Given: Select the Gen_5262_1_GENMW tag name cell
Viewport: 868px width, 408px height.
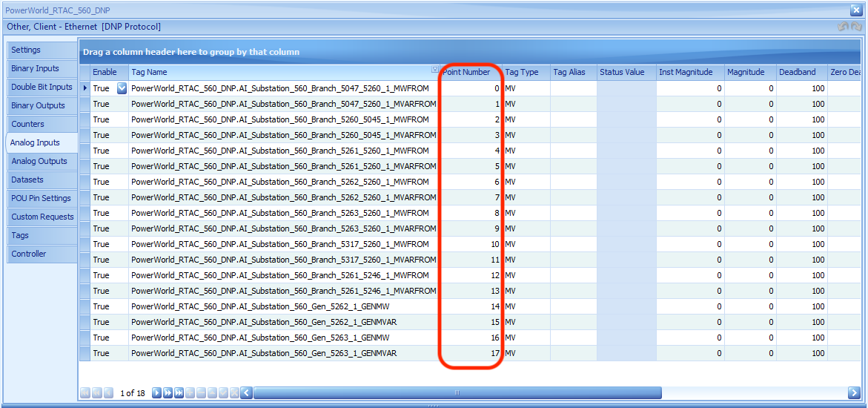Looking at the screenshot, I should click(x=284, y=306).
